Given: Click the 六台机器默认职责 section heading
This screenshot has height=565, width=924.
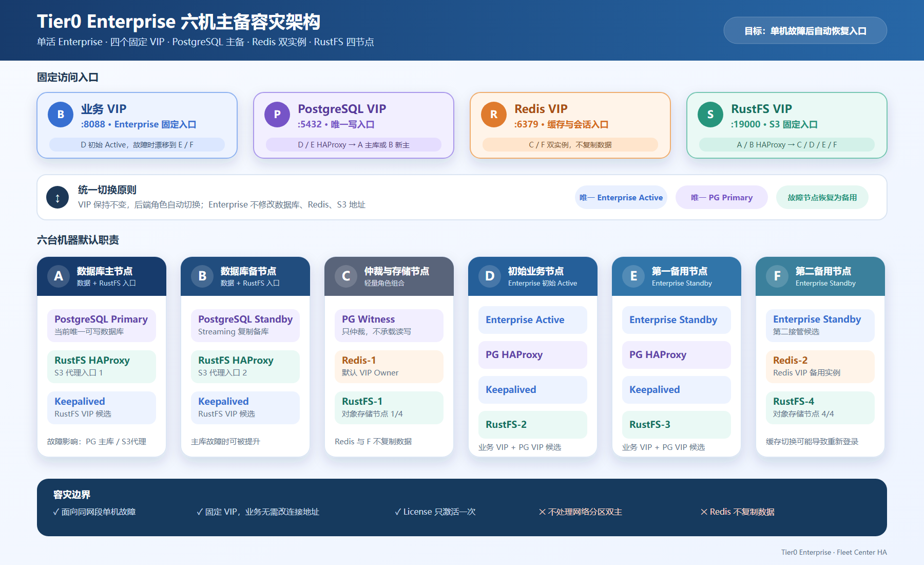Looking at the screenshot, I should tap(78, 240).
